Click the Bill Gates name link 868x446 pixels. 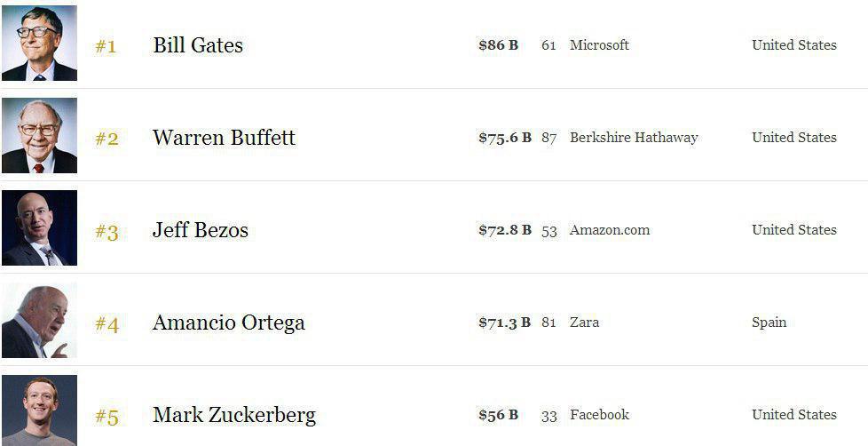[198, 45]
